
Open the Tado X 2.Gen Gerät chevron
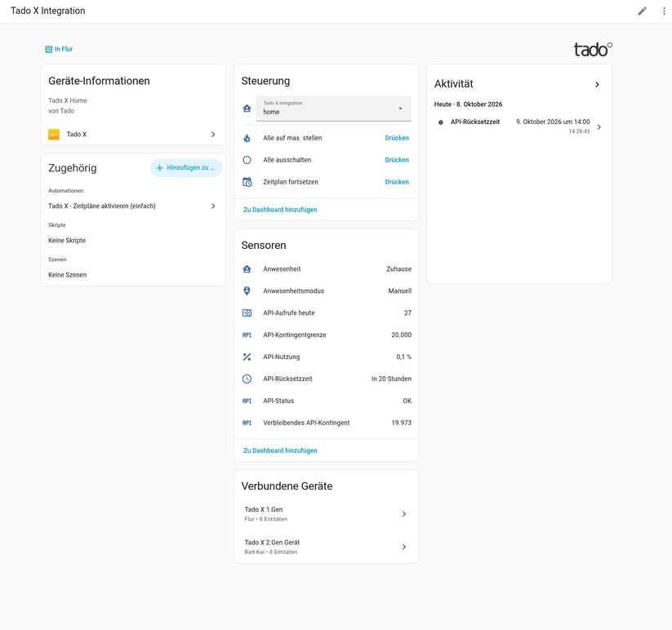pyautogui.click(x=403, y=547)
